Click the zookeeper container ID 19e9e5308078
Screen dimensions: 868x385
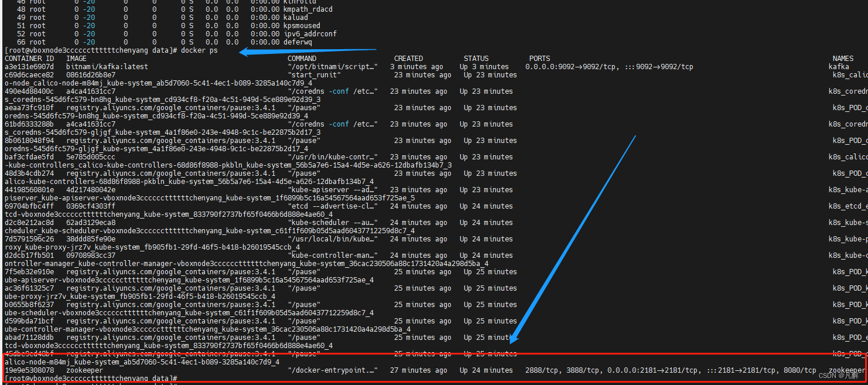(29, 370)
